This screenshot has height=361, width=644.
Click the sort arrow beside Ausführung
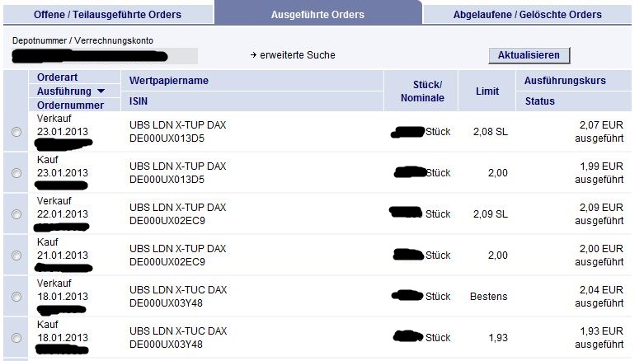101,91
